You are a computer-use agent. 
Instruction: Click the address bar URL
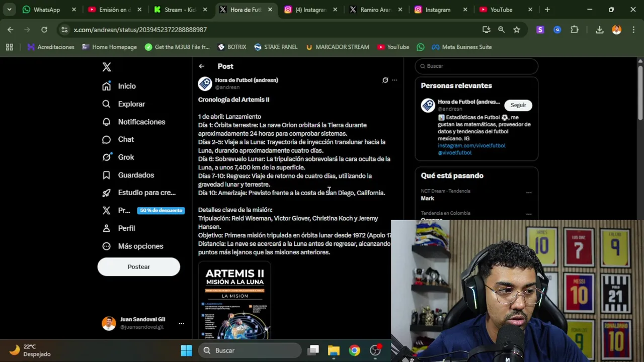pyautogui.click(x=140, y=30)
